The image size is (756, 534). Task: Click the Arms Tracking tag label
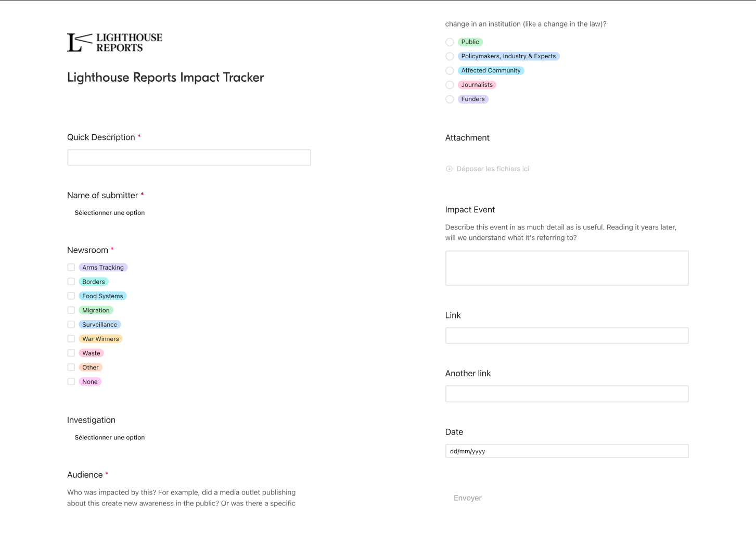[103, 268]
